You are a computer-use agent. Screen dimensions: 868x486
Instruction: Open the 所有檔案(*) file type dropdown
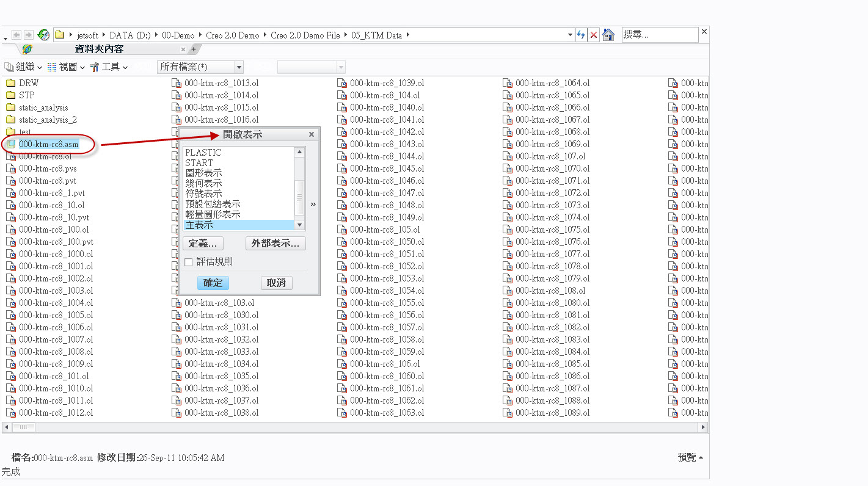coord(239,67)
